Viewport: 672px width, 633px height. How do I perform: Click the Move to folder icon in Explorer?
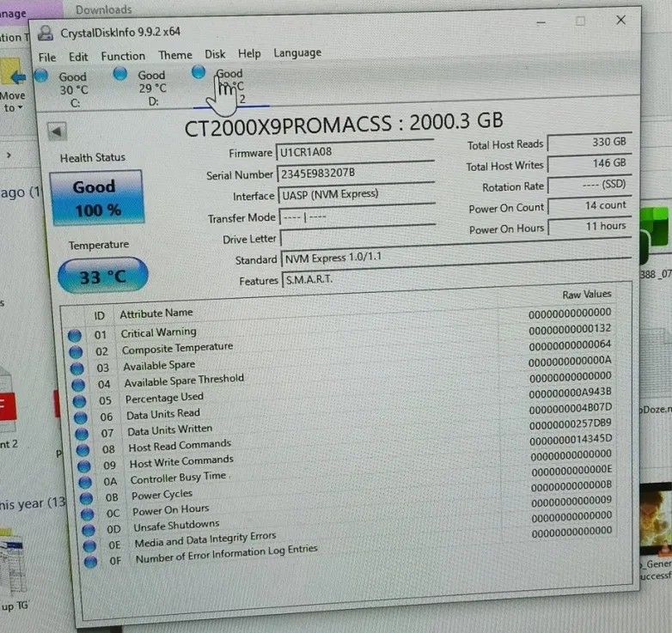13,73
